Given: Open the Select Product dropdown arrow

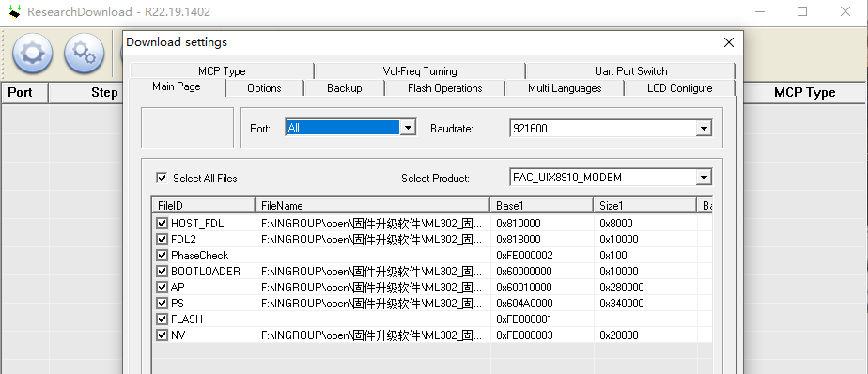Looking at the screenshot, I should (x=704, y=178).
